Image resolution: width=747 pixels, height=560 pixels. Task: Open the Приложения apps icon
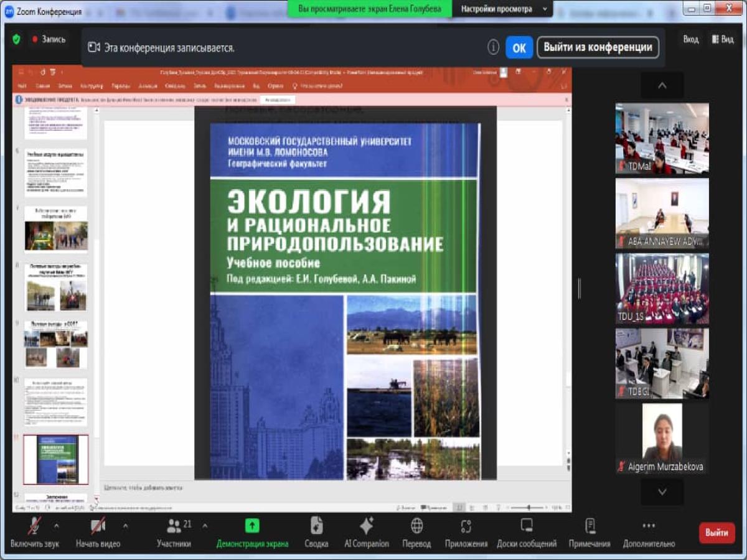466,526
